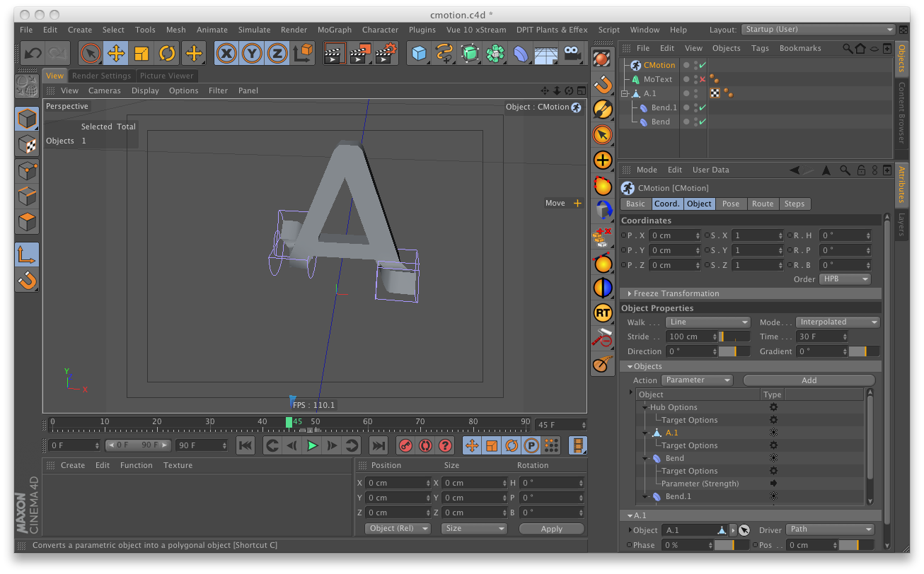Collapse the Objects section in attributes

630,366
